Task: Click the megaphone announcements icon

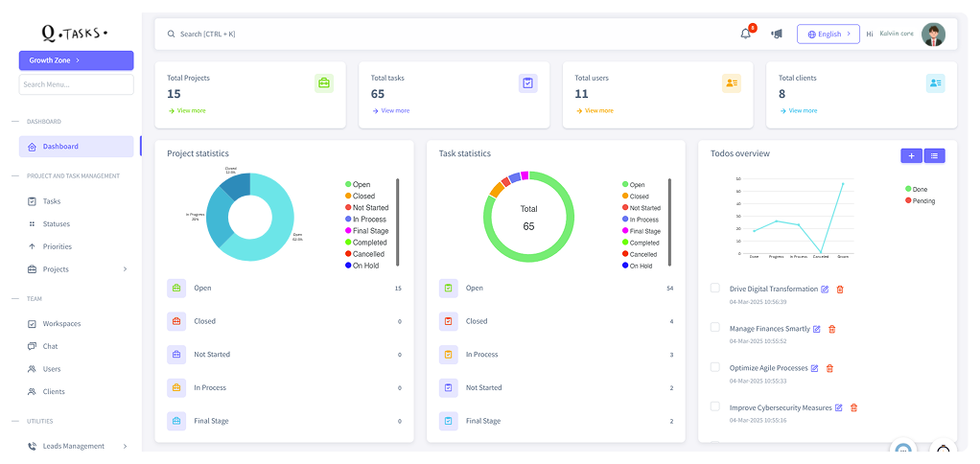Action: pos(776,34)
